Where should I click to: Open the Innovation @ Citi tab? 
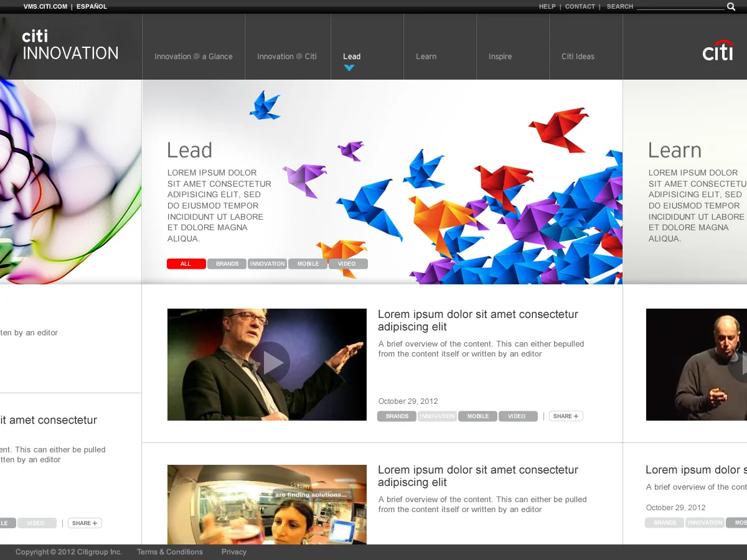click(287, 57)
